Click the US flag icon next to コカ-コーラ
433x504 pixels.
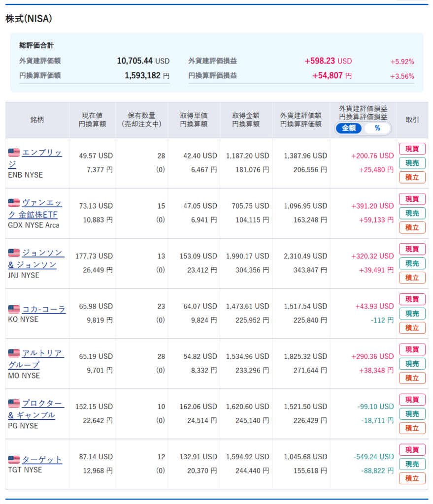tap(14, 309)
